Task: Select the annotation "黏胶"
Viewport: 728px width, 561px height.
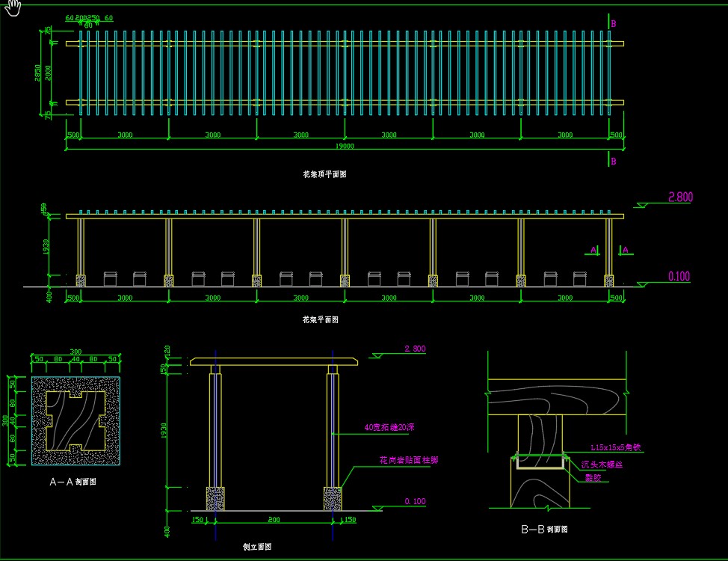Action: (593, 478)
